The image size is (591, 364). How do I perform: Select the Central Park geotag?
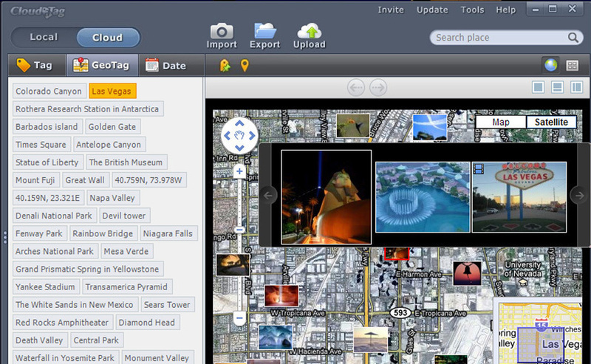pos(97,340)
